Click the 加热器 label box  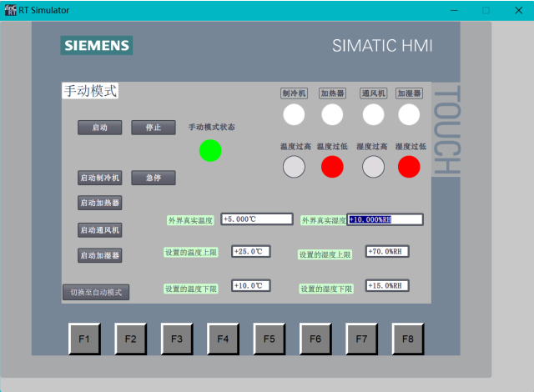pyautogui.click(x=332, y=93)
